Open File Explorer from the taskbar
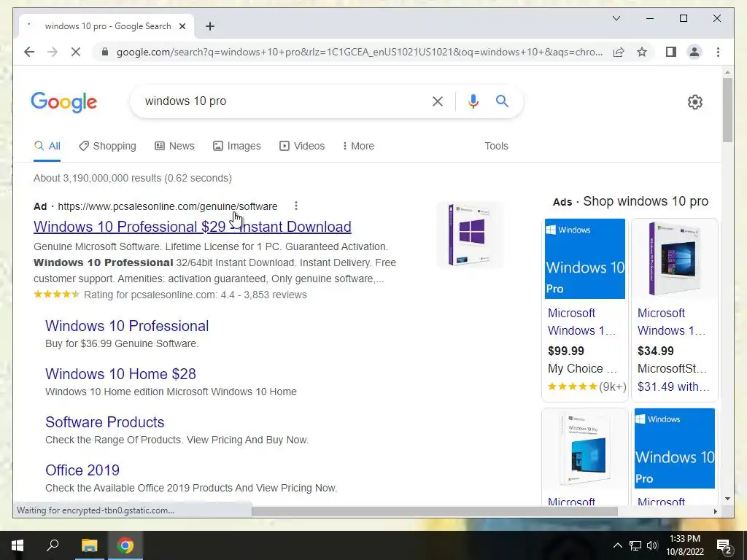 89,545
